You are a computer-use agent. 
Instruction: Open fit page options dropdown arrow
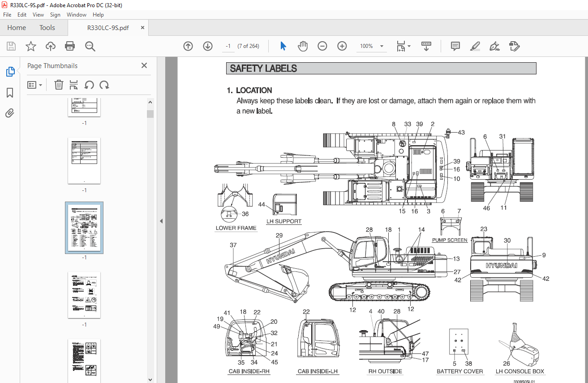[409, 46]
